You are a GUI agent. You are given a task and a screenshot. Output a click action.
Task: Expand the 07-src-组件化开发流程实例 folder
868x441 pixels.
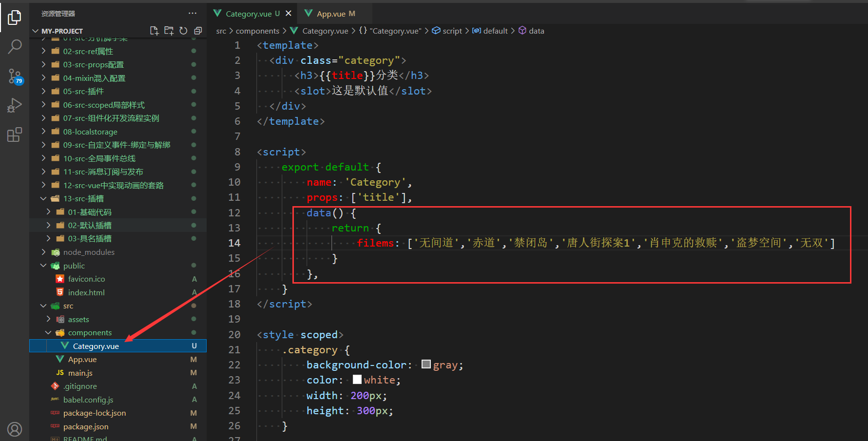(x=111, y=118)
